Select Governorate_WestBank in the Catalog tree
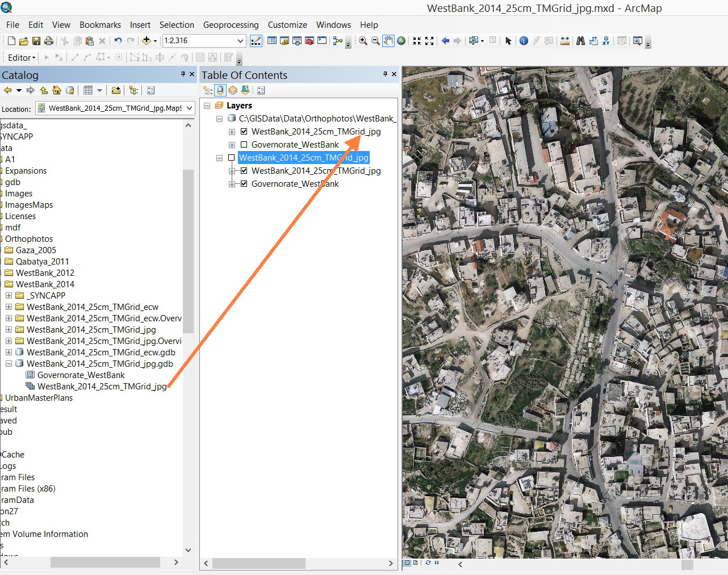This screenshot has height=575, width=728. [81, 375]
